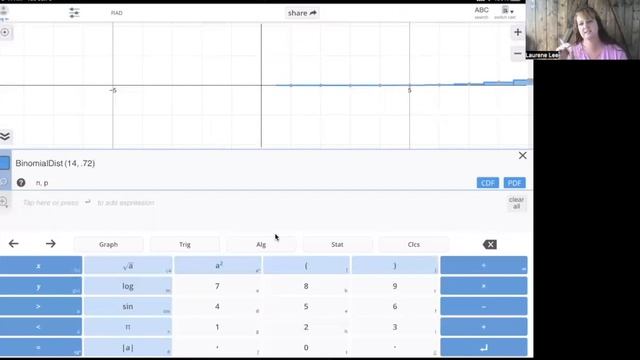Screen dimensions: 640x360
Task: Zoom in with the plus button
Action: coord(518,32)
